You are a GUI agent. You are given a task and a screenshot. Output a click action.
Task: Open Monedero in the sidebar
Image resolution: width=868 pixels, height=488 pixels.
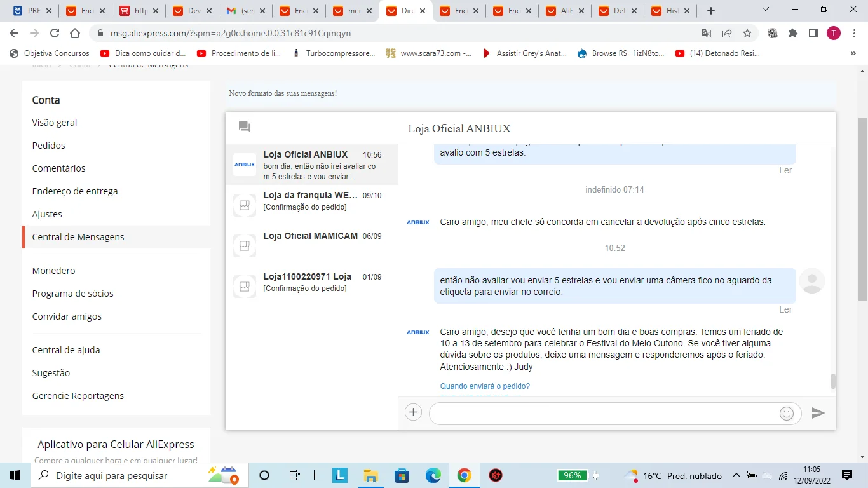tap(53, 271)
